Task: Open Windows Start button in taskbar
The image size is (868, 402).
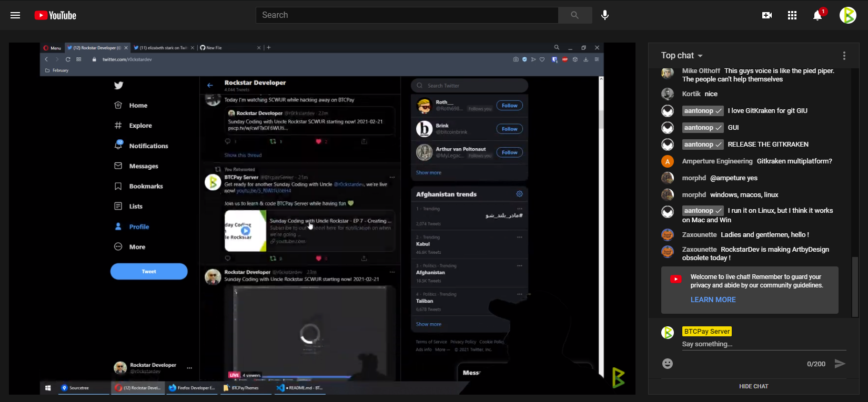Action: tap(48, 388)
